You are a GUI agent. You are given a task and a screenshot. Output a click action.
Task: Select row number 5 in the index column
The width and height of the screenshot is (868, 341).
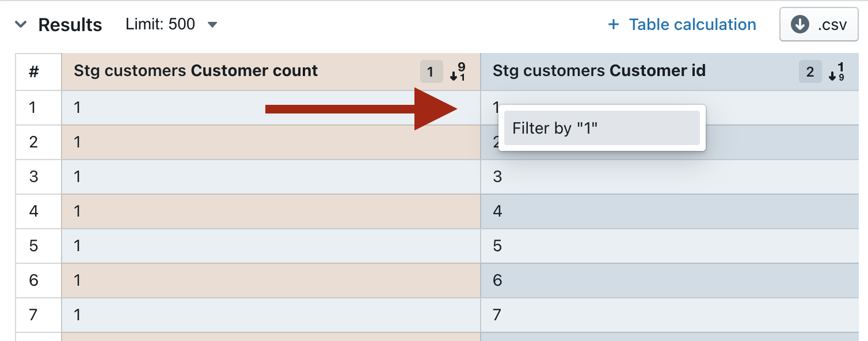tap(33, 246)
